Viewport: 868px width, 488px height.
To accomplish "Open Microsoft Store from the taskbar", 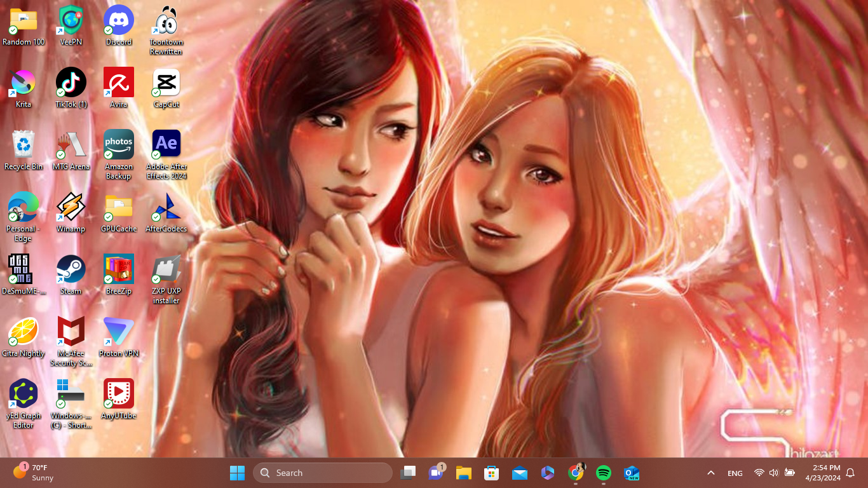I will point(492,473).
